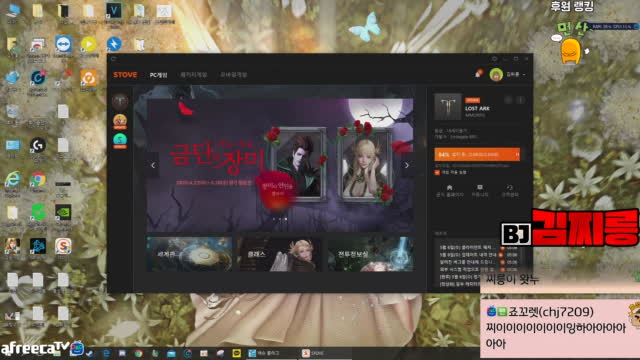Open the community icon in Lost Ark panel
The width and height of the screenshot is (640, 360).
click(480, 190)
